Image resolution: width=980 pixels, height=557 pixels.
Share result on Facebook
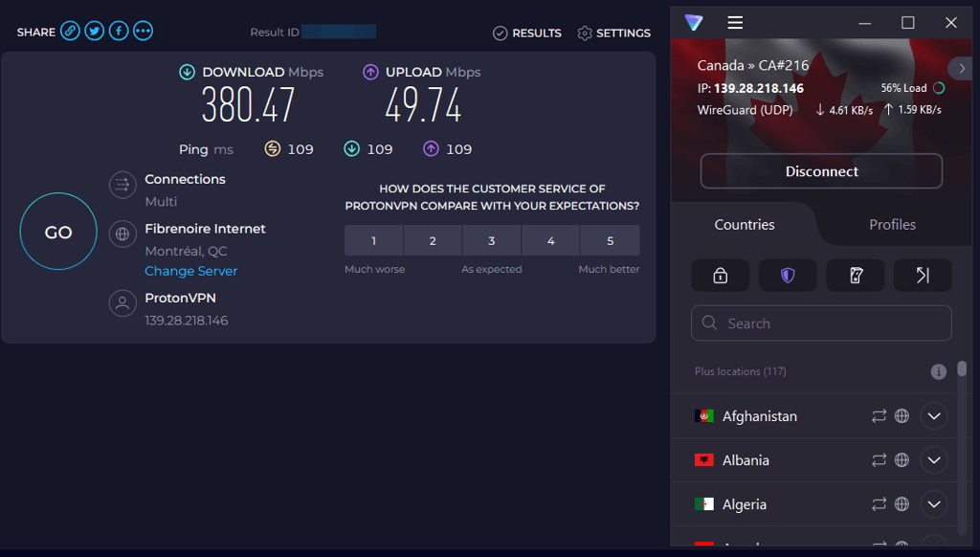point(119,32)
